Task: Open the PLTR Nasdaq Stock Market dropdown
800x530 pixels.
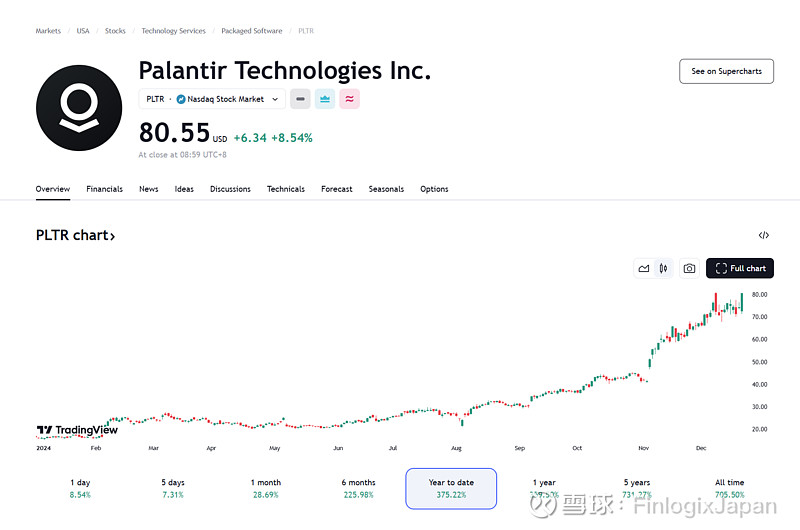Action: click(212, 99)
